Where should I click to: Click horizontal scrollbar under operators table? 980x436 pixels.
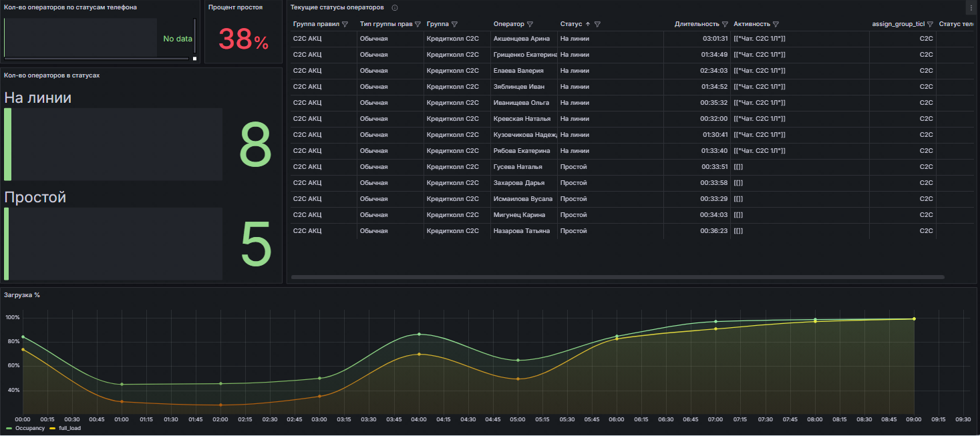(617, 277)
